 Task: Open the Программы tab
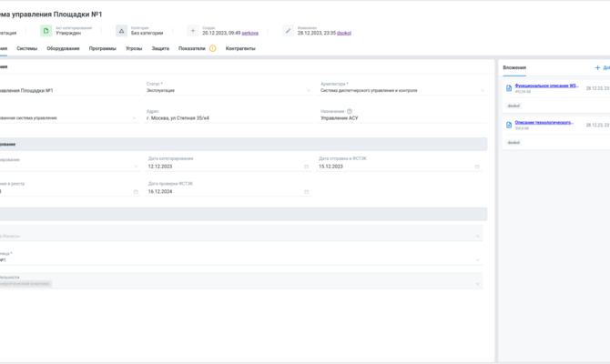[102, 48]
